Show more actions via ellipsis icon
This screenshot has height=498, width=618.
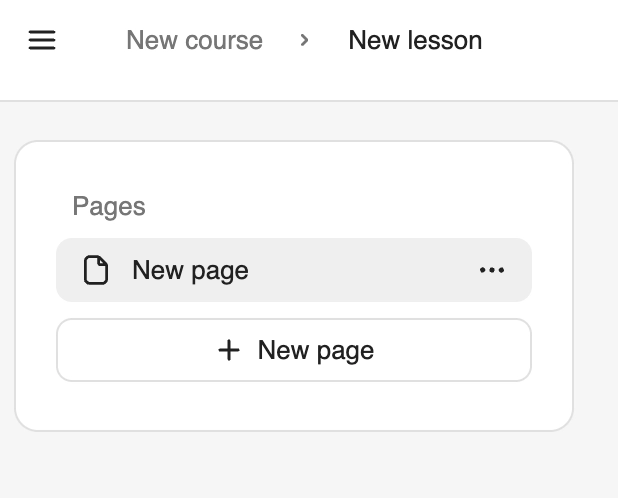coord(491,270)
